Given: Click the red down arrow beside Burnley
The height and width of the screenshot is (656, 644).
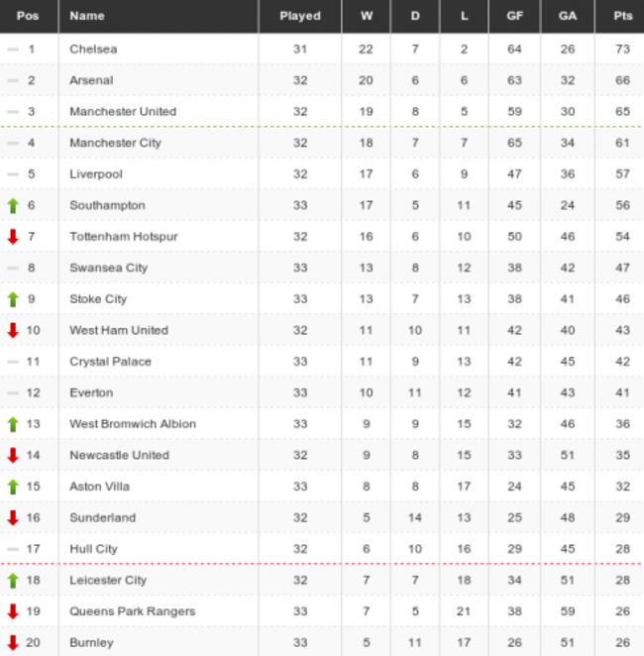Looking at the screenshot, I should pos(13,643).
